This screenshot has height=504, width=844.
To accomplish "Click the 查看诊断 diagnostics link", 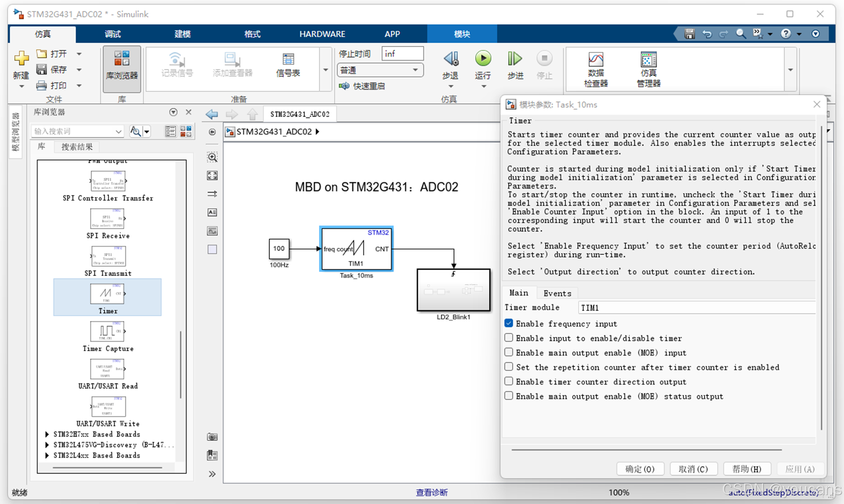I will 432,492.
